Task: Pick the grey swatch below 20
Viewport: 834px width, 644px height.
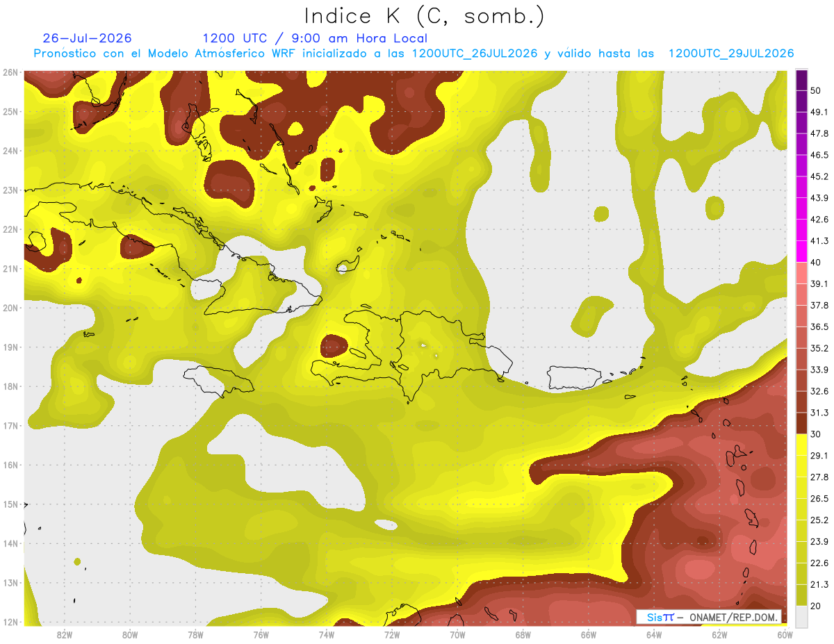Action: [x=801, y=616]
